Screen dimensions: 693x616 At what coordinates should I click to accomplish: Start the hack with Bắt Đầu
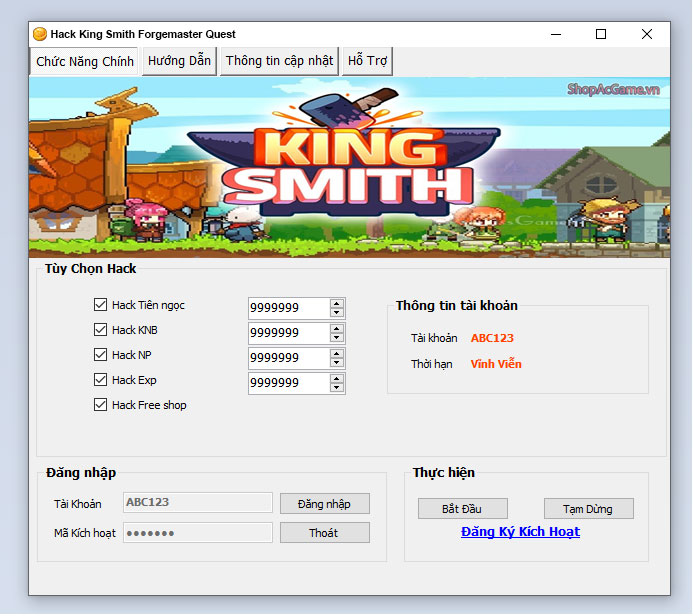(x=462, y=509)
